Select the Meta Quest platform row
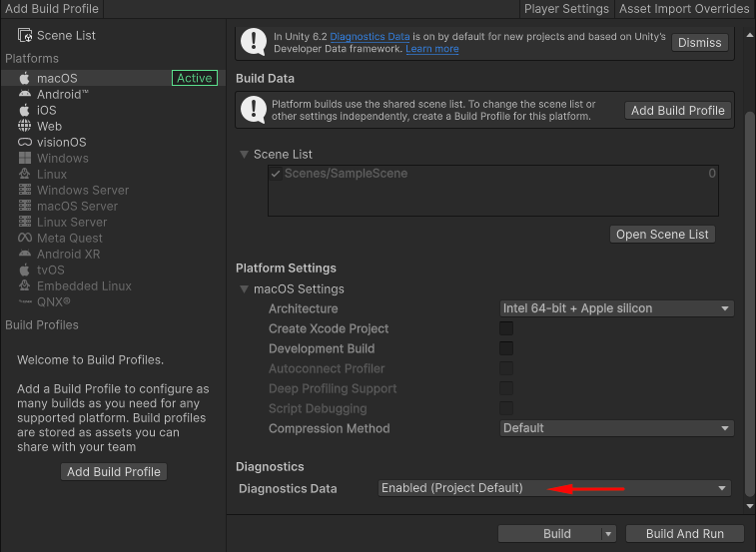 tap(113, 238)
